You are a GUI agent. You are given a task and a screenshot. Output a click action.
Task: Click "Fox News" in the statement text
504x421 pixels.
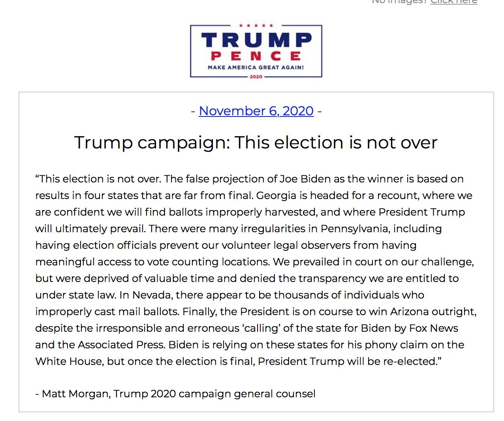click(x=434, y=328)
